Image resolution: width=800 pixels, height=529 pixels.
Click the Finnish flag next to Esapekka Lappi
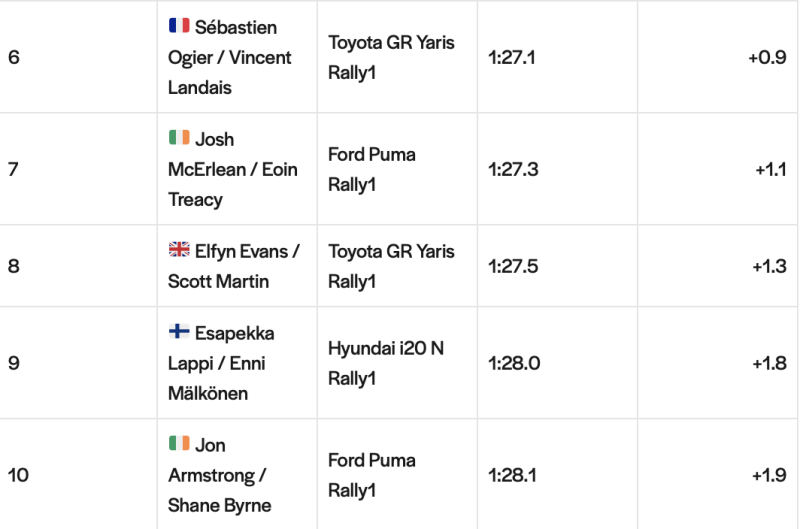pyautogui.click(x=179, y=331)
